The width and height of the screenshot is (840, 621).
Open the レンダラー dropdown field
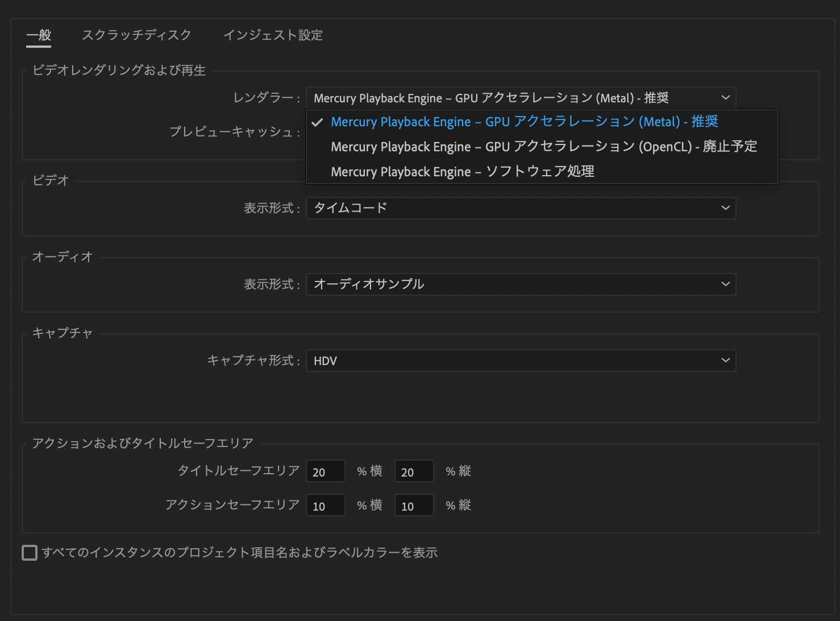tap(521, 98)
